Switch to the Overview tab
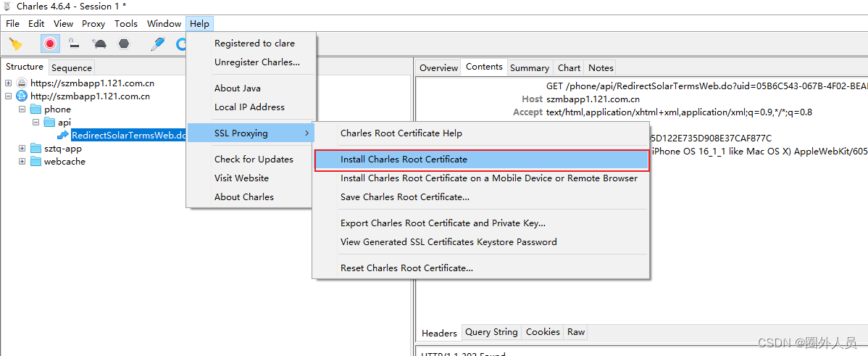 [438, 67]
